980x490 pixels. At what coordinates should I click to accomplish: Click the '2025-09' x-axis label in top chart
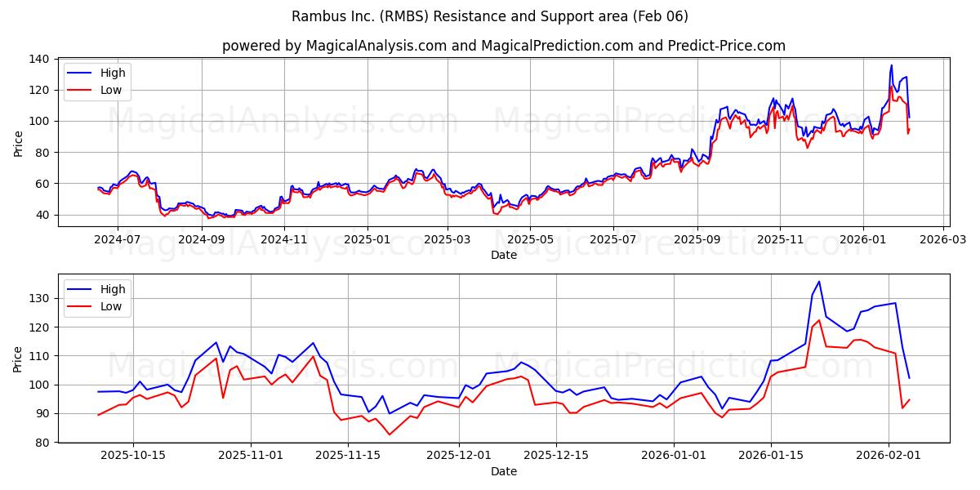(x=697, y=239)
